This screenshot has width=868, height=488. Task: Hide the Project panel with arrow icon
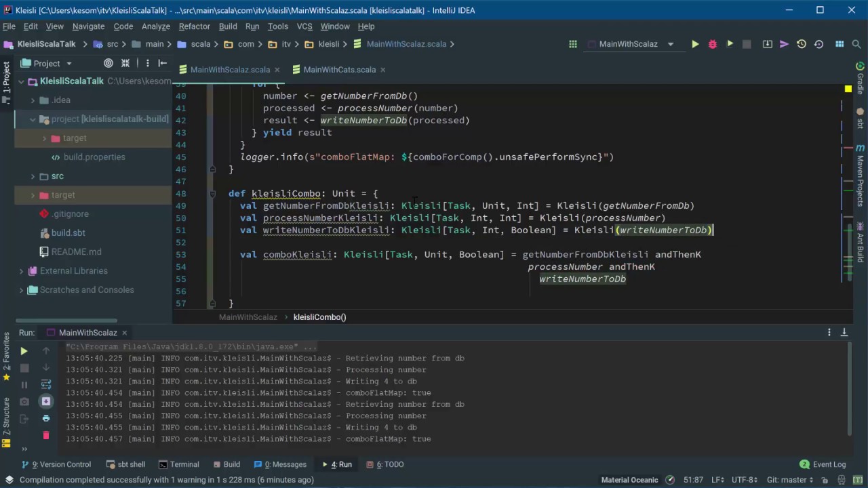[x=163, y=63]
